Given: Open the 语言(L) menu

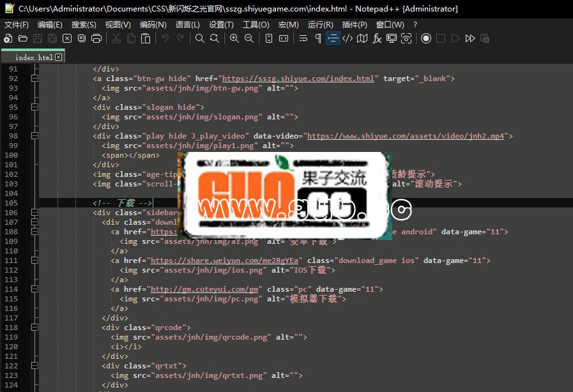Looking at the screenshot, I should (187, 25).
